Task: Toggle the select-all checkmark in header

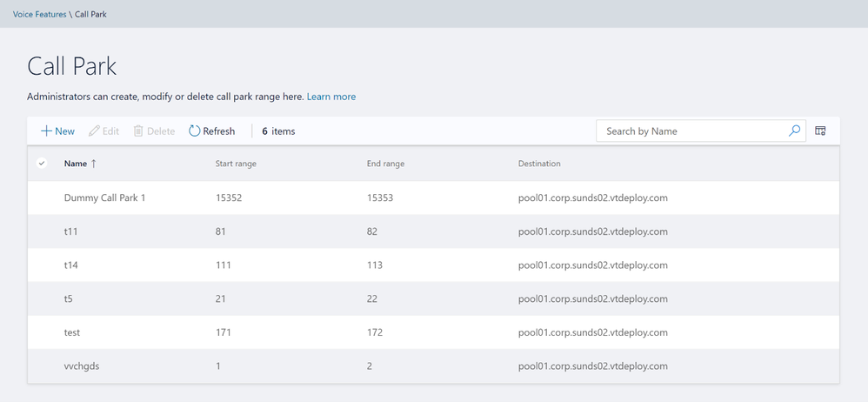Action: point(42,164)
